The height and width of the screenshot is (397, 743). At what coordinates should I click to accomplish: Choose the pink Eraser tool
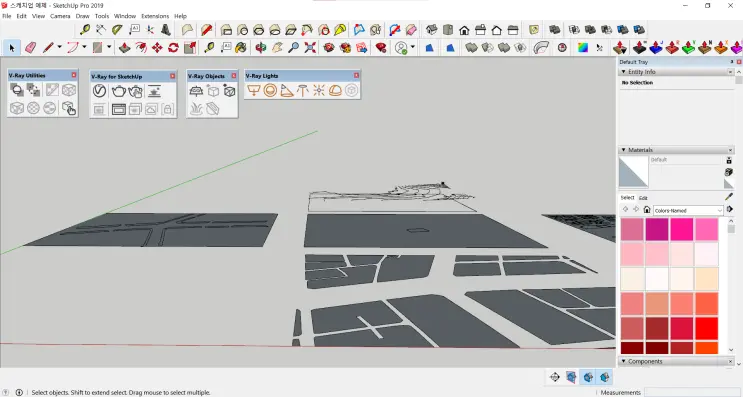click(x=30, y=48)
